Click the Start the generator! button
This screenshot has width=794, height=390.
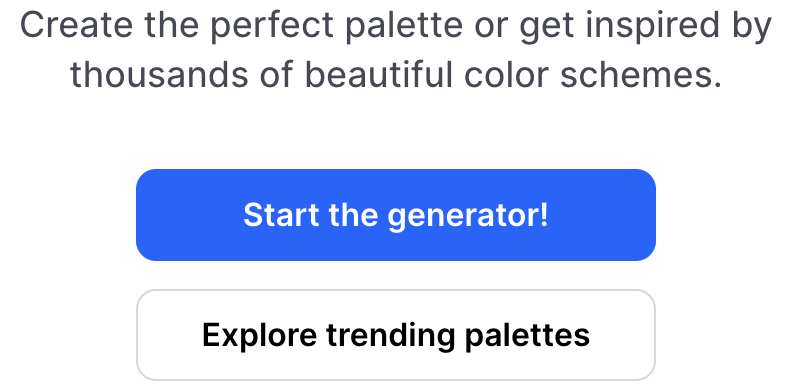396,215
